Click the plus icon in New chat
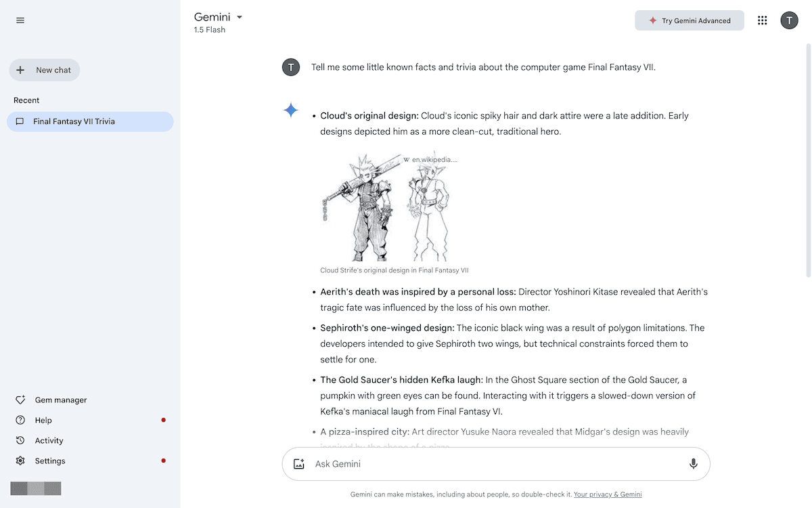 click(20, 70)
